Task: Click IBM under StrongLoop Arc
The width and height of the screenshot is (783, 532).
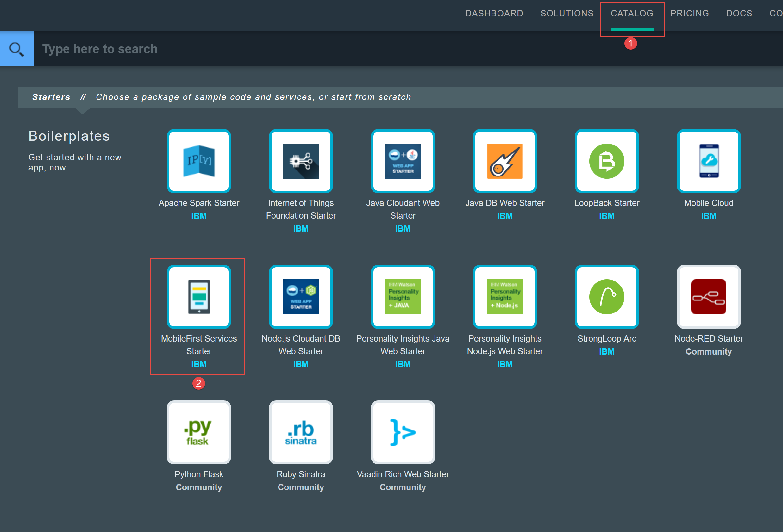Action: point(607,351)
